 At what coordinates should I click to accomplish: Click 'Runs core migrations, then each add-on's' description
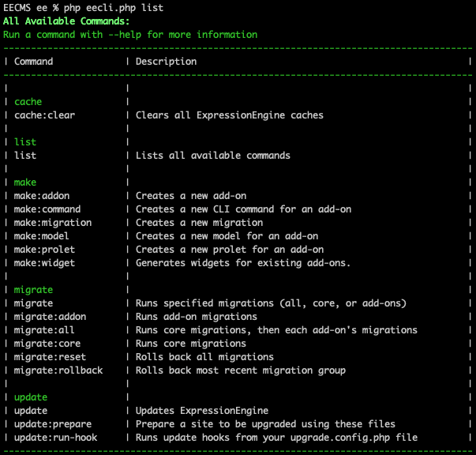pos(276,330)
